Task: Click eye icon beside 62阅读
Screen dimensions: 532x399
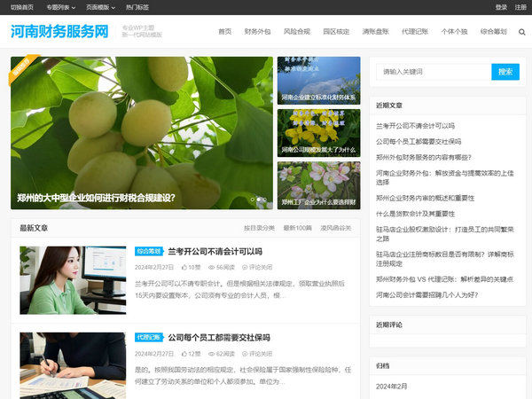Action: tap(211, 354)
